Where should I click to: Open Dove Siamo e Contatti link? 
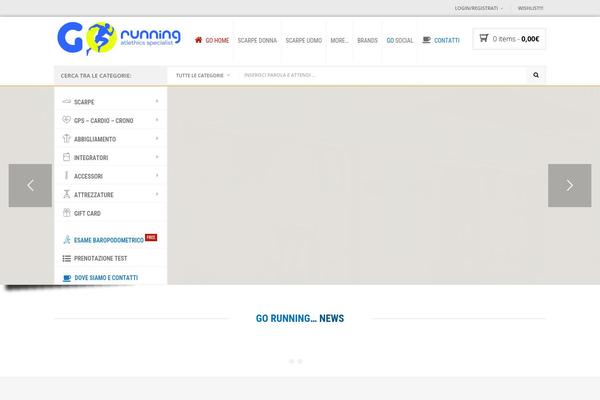pyautogui.click(x=106, y=278)
